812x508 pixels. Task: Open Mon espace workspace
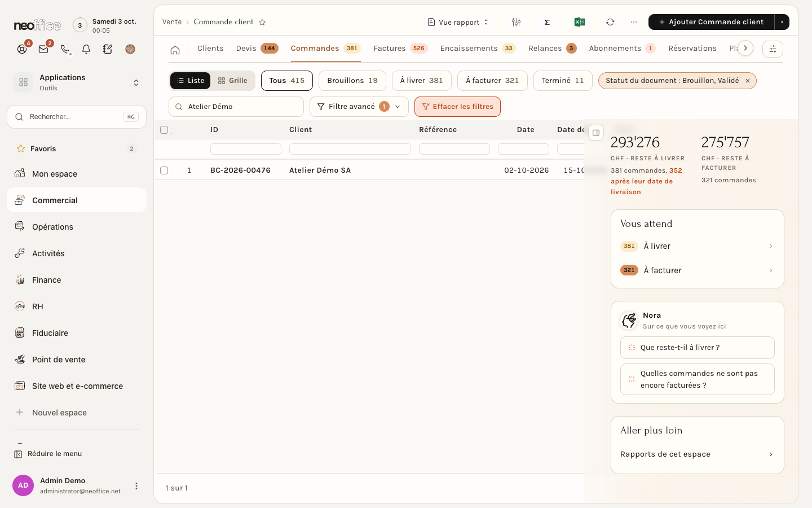pyautogui.click(x=77, y=174)
